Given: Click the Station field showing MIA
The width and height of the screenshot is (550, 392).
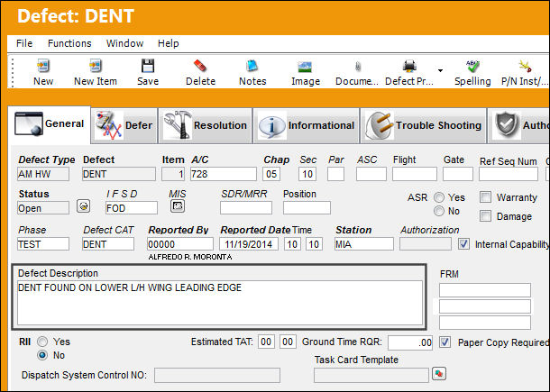Looking at the screenshot, I should (364, 244).
